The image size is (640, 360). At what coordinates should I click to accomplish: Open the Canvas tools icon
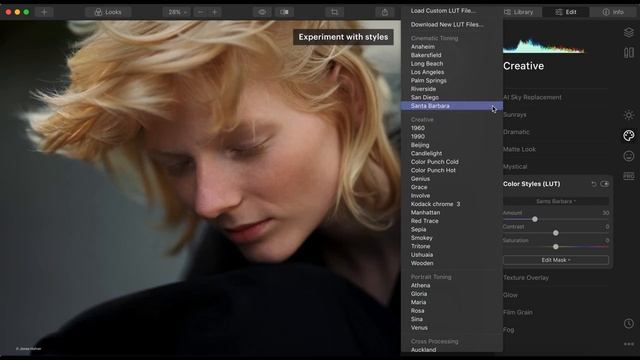[629, 53]
